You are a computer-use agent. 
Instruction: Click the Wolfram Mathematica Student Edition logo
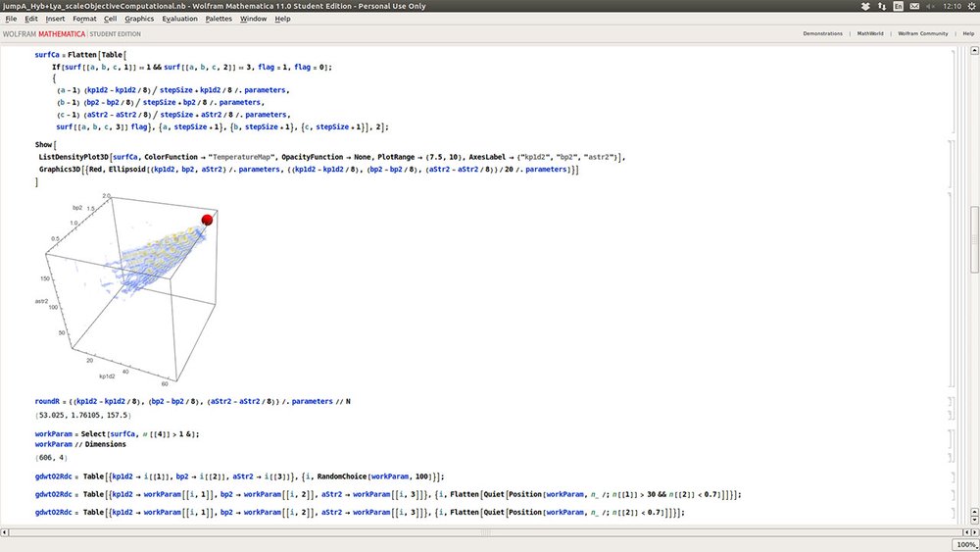pyautogui.click(x=72, y=33)
